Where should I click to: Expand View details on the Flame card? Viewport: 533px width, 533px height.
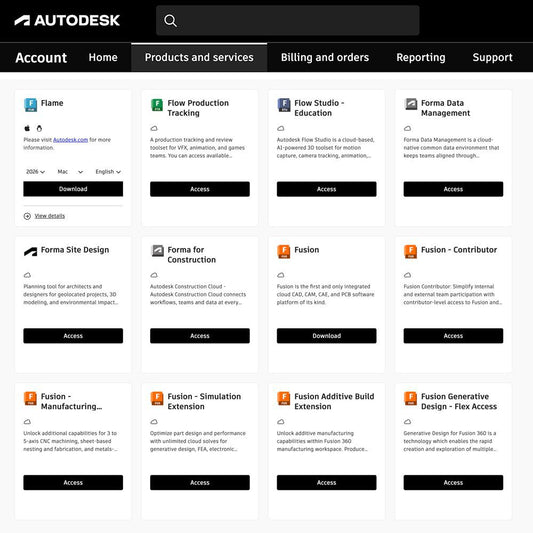tap(50, 216)
